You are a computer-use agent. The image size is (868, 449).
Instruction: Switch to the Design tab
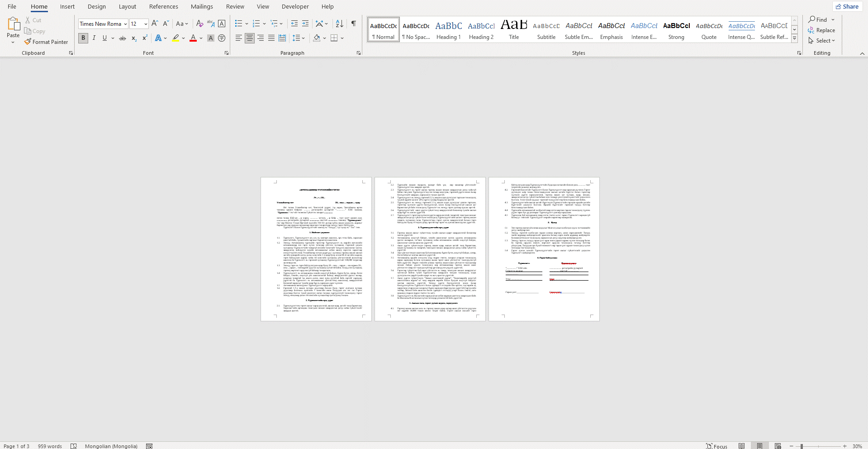pos(97,6)
